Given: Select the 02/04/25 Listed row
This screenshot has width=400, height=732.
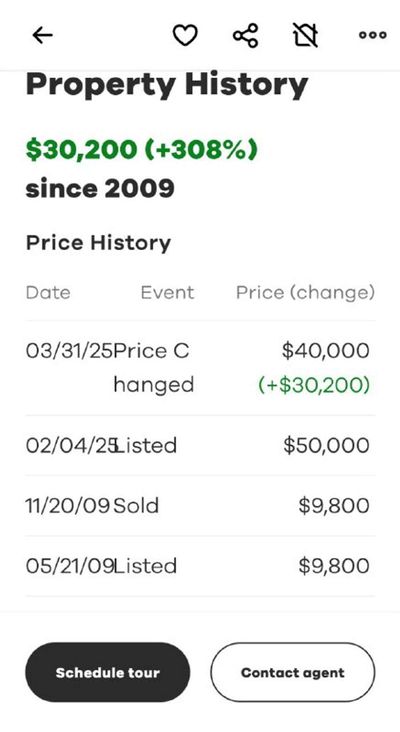Looking at the screenshot, I should [200, 445].
